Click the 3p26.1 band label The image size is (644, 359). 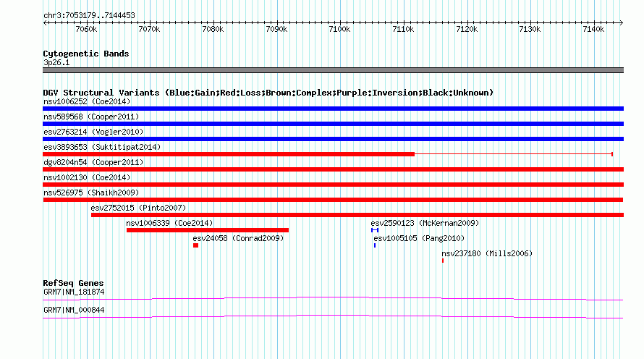pos(56,62)
